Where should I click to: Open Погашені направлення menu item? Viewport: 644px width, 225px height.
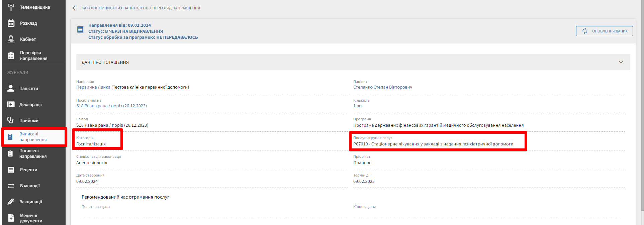pos(33,153)
